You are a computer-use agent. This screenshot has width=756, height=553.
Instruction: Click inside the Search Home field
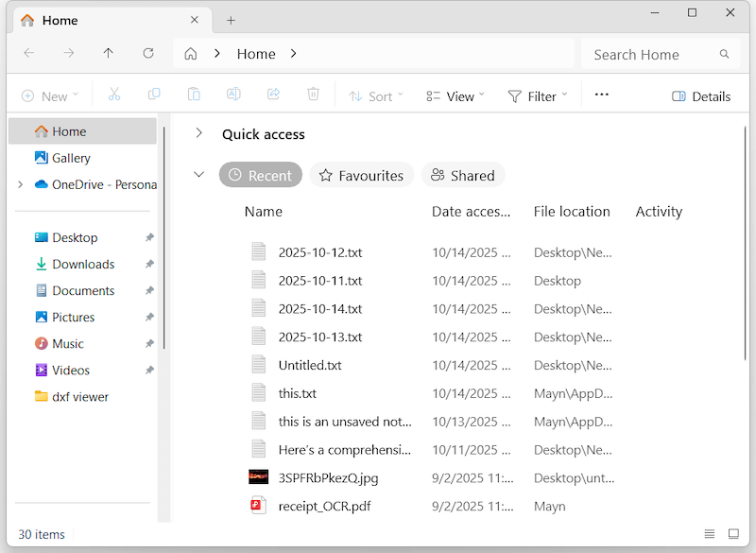(643, 54)
